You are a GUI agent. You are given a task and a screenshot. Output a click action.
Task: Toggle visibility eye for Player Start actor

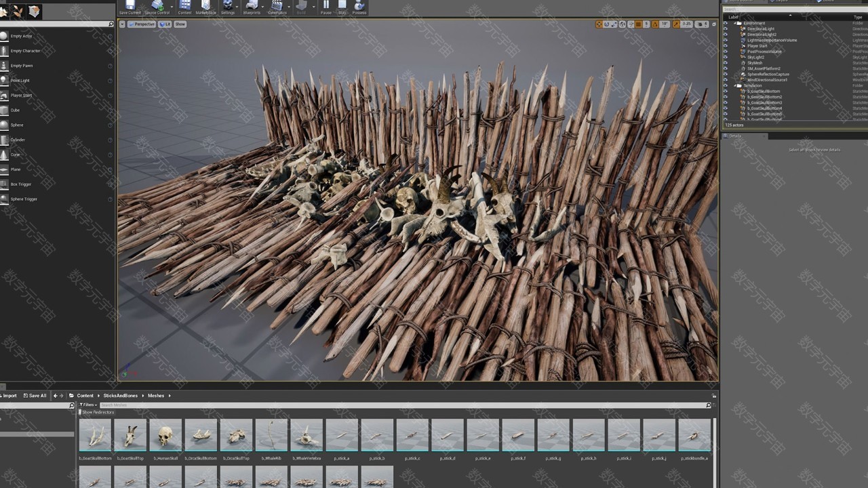(725, 46)
